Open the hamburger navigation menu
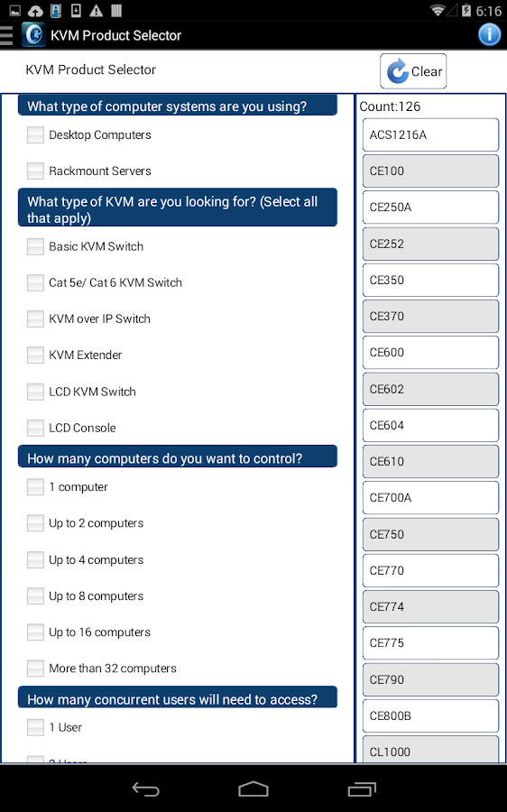 click(x=6, y=35)
